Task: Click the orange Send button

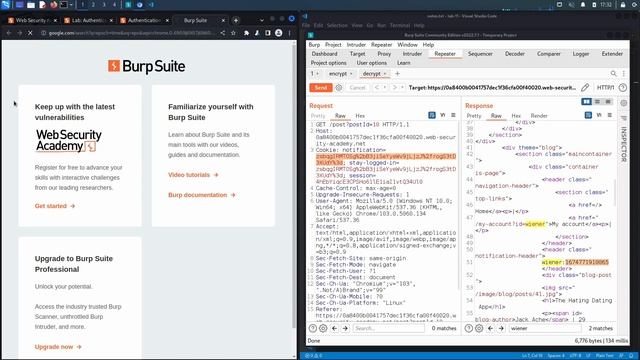Action: click(321, 88)
